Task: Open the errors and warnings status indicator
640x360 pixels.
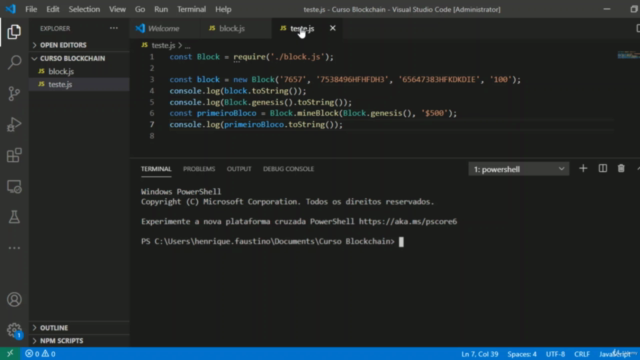Action: tap(40, 354)
